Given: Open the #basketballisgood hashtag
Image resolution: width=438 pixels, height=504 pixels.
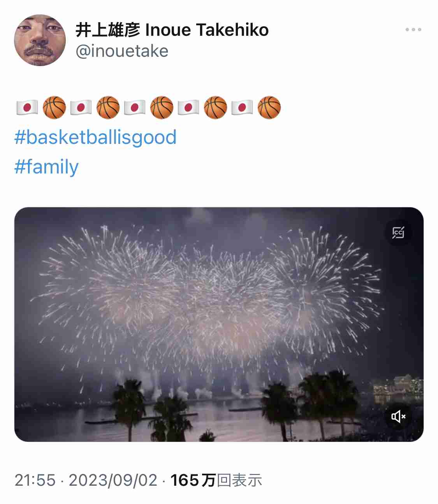Looking at the screenshot, I should click(x=95, y=137).
